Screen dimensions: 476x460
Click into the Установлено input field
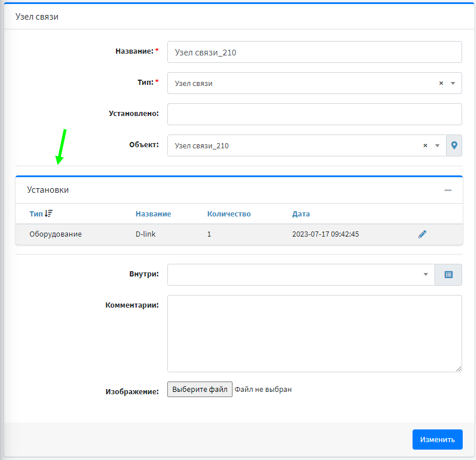pos(314,114)
